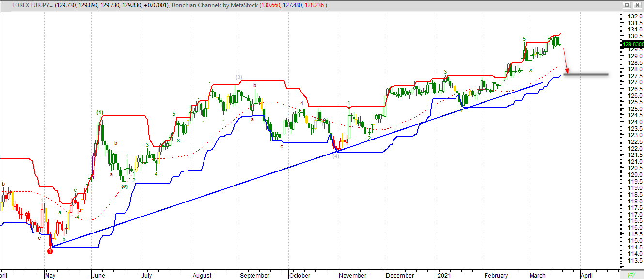Select the green (2) wave label at June low
Viewport: 644px width, 279px height.
tap(125, 186)
